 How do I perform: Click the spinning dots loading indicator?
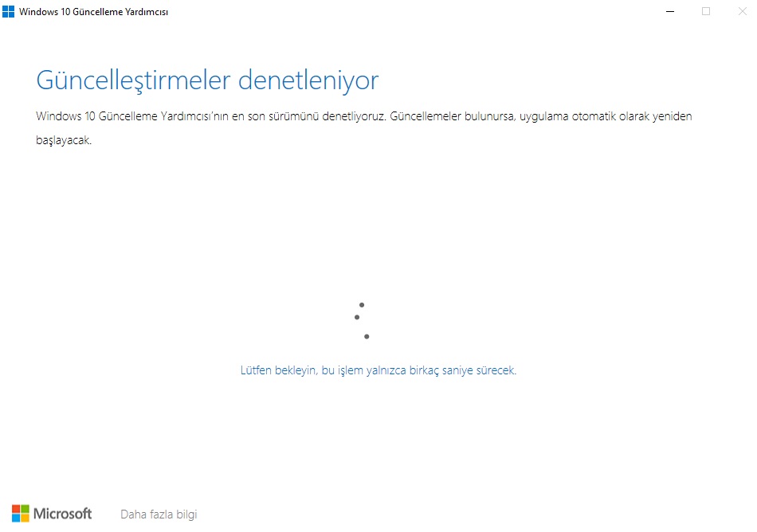[362, 321]
